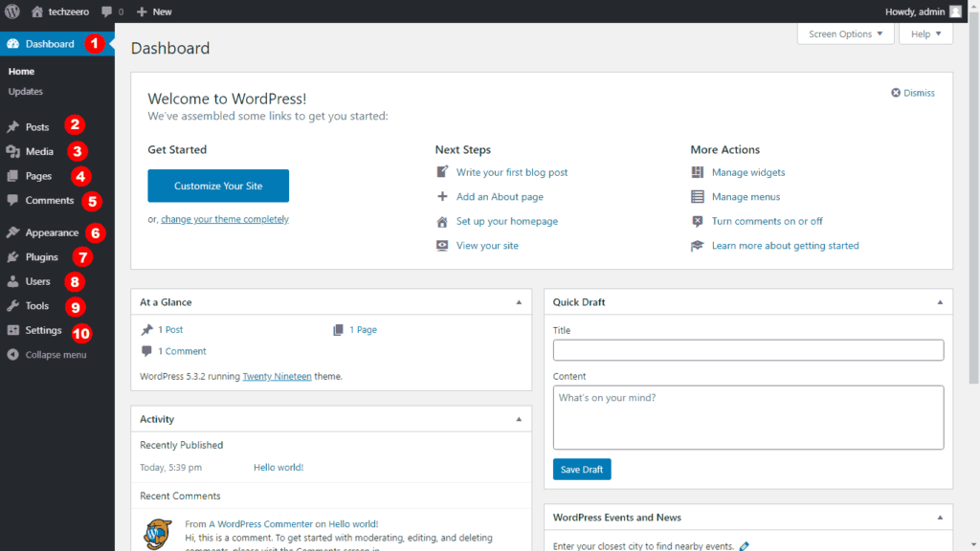Click the Comments bubble icon in sidebar

tap(12, 200)
